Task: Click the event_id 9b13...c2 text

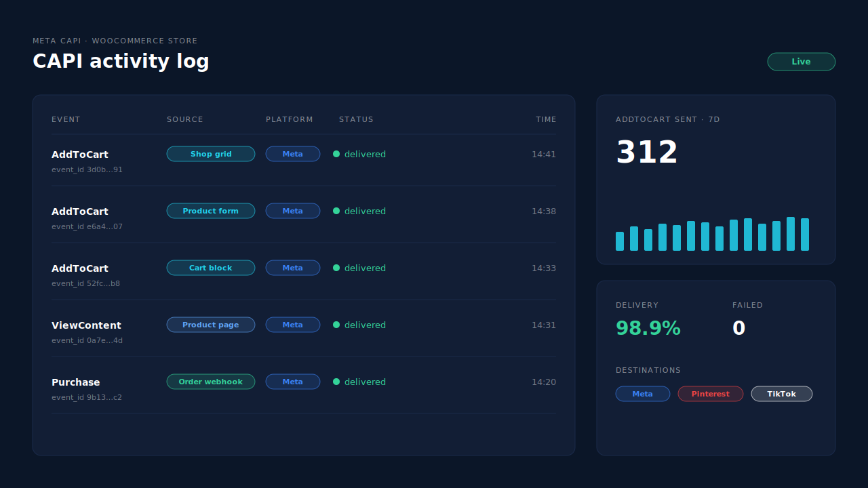Action: pyautogui.click(x=87, y=397)
